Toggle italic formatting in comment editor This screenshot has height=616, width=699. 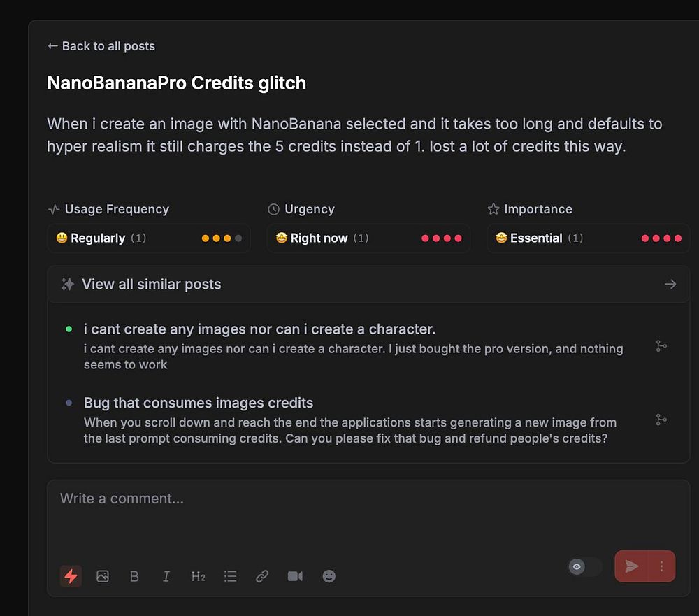166,576
